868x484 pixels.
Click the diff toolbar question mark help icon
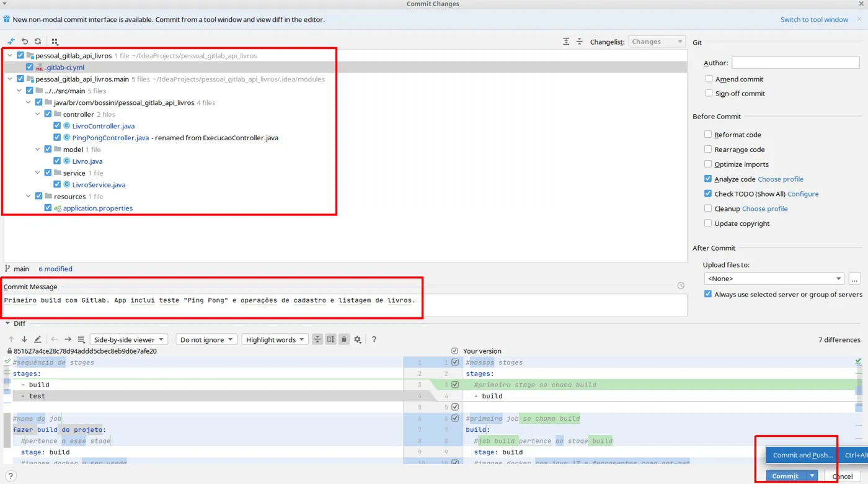(374, 339)
